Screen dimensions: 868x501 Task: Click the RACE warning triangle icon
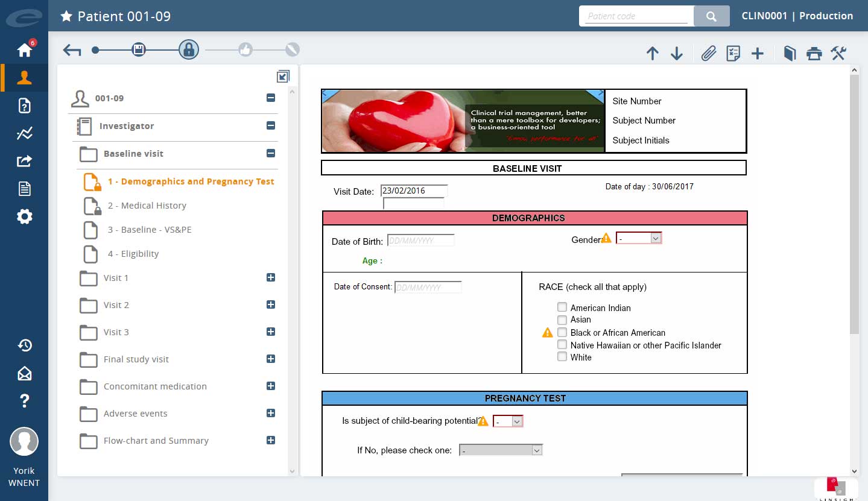(547, 333)
